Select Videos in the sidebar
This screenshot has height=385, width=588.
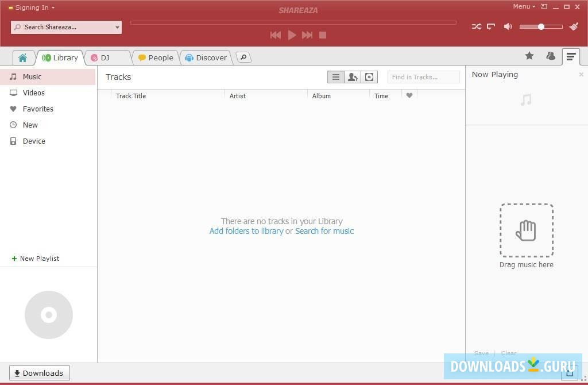coord(48,93)
